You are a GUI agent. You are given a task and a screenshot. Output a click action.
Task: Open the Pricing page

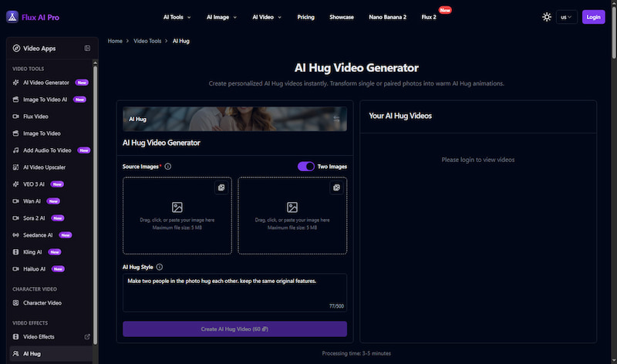(x=305, y=17)
